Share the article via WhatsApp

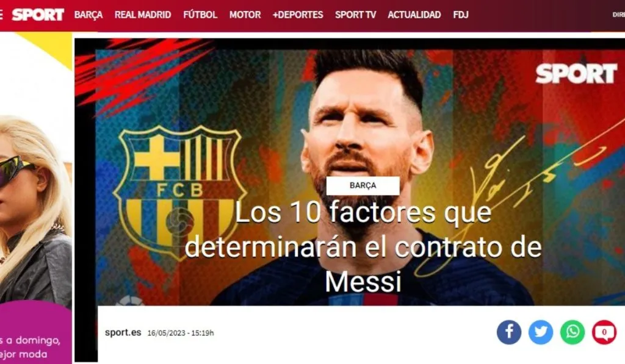click(x=573, y=332)
